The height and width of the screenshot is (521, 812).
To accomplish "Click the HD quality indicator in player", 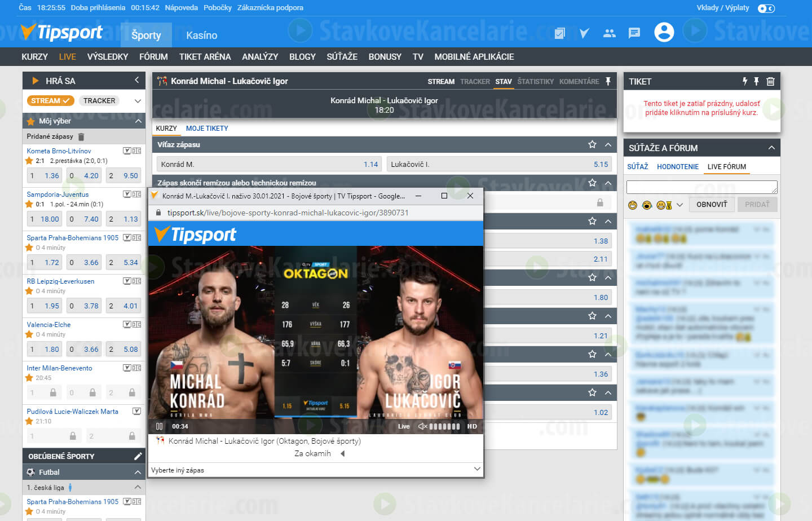I will point(472,426).
